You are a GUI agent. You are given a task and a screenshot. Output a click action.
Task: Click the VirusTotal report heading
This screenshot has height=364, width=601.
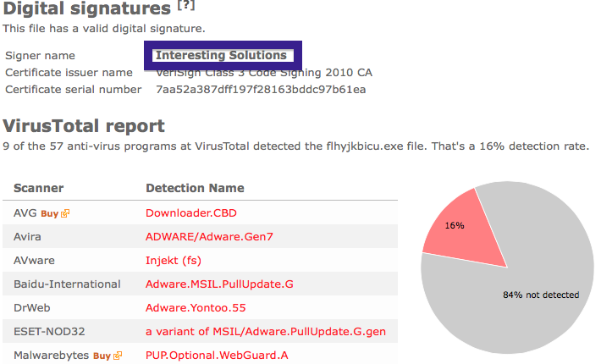point(84,126)
